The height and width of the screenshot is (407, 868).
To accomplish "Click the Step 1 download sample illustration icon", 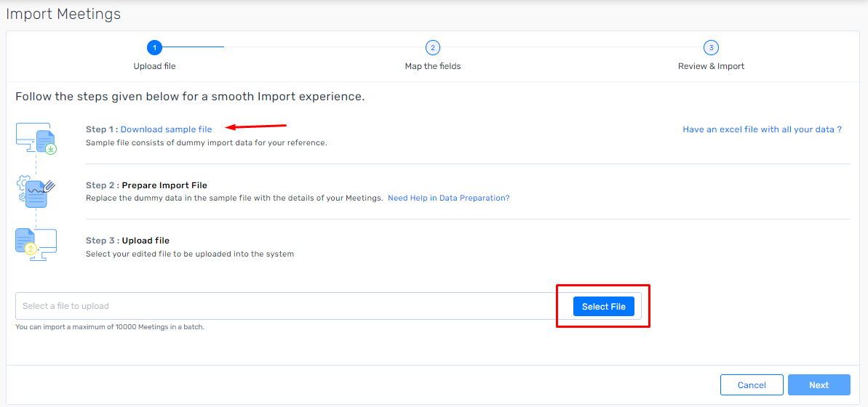I will 37,138.
